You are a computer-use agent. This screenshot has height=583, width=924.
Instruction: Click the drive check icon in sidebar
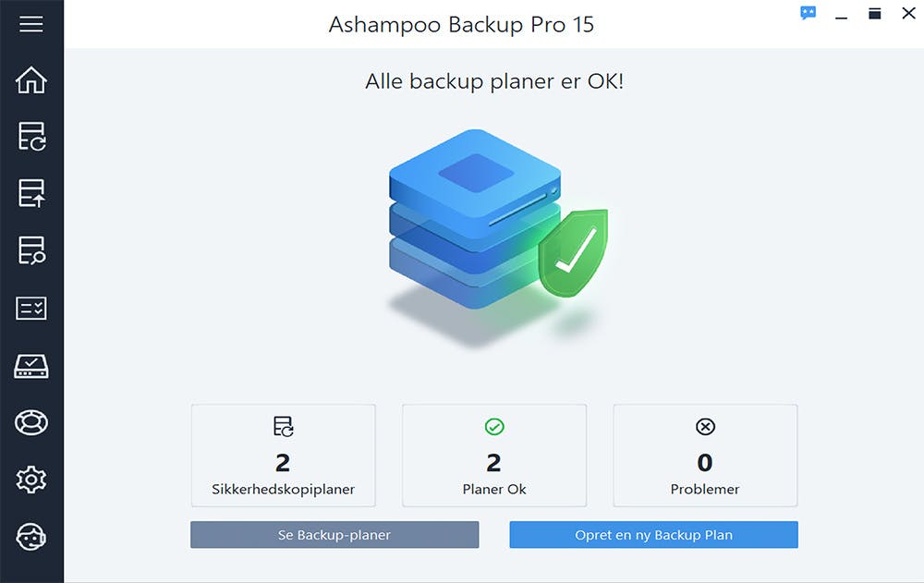[31, 366]
